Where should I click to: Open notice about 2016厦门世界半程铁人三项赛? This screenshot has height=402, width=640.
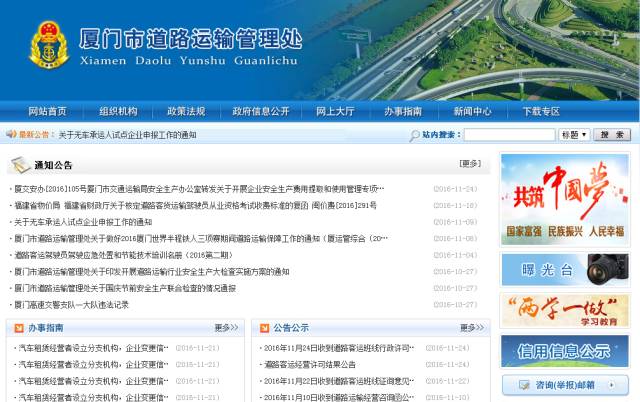coord(201,238)
